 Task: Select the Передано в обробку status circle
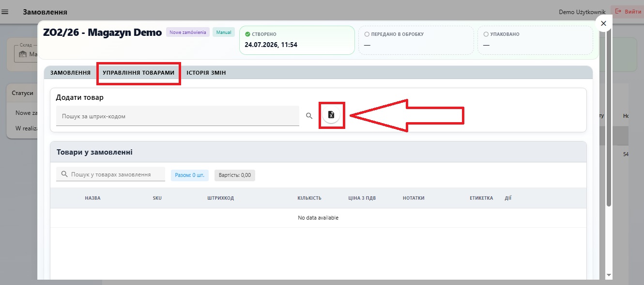coord(367,34)
